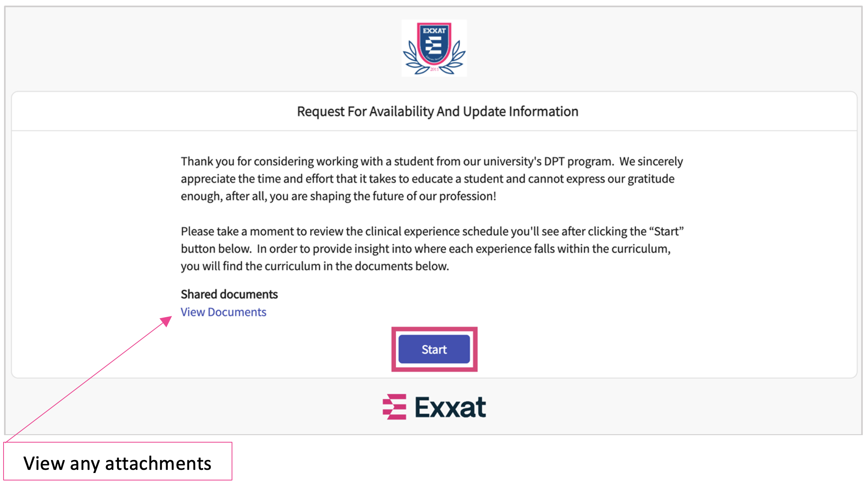Click the pink highlight border around Start

[434, 329]
